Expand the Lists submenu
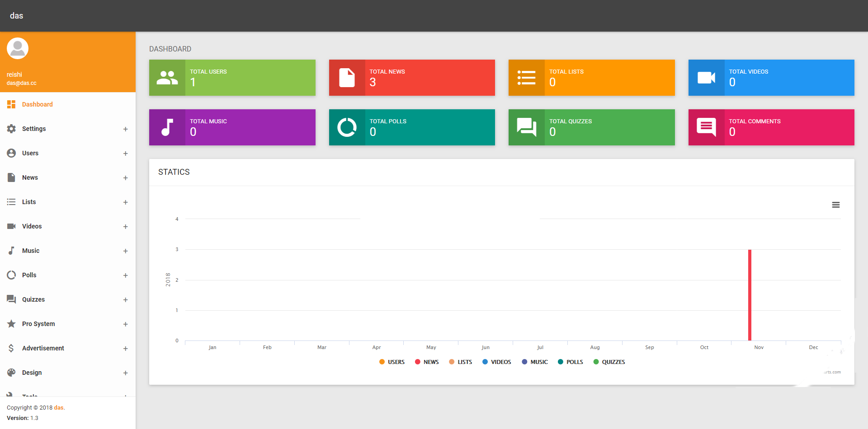The height and width of the screenshot is (429, 868). [125, 202]
